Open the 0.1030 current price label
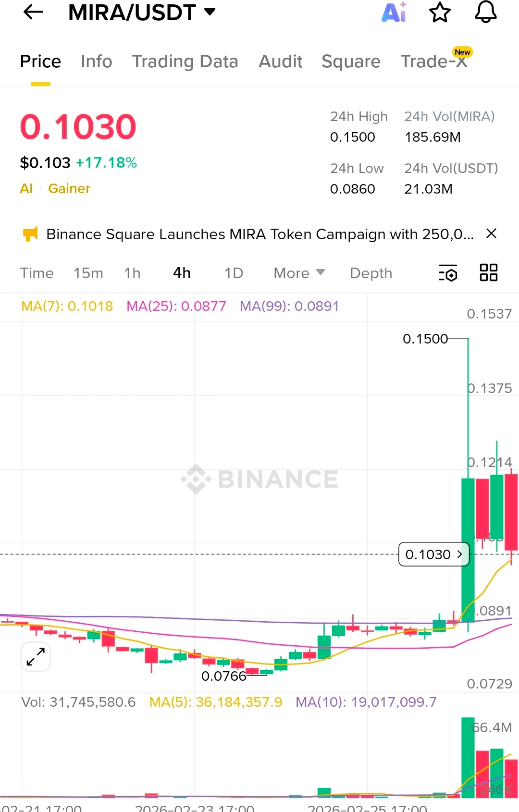Image resolution: width=519 pixels, height=812 pixels. tap(433, 554)
